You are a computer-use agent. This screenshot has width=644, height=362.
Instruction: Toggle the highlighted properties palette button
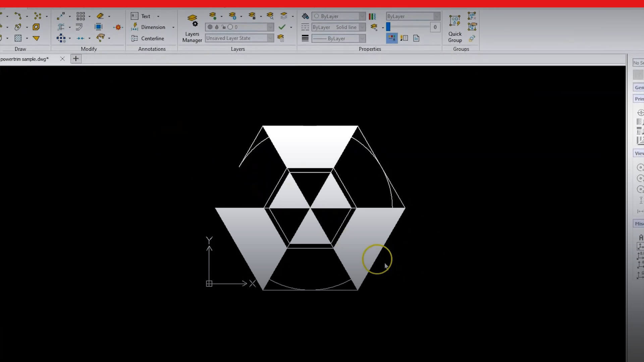point(392,38)
